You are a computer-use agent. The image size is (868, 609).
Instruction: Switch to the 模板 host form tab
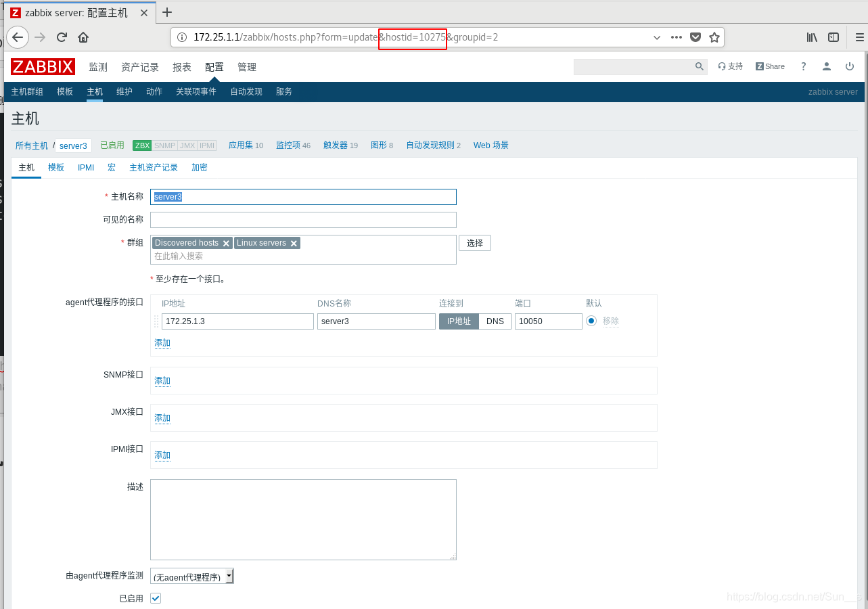point(56,167)
